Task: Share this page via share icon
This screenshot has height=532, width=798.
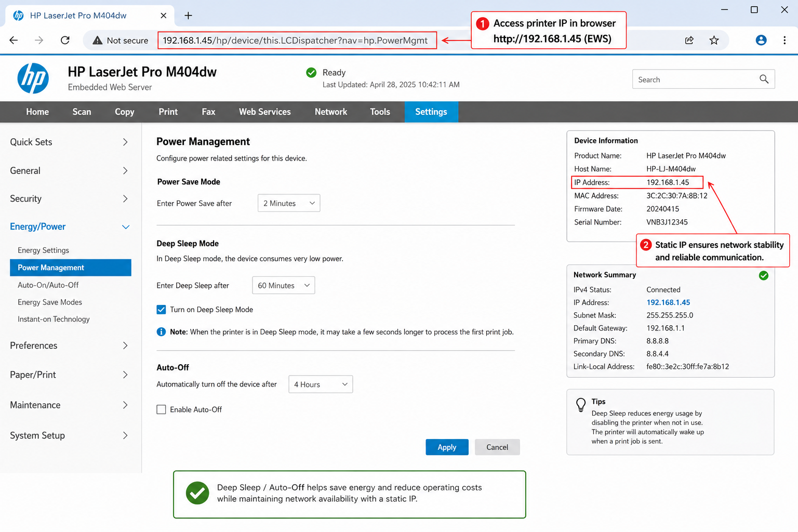Action: coord(689,40)
